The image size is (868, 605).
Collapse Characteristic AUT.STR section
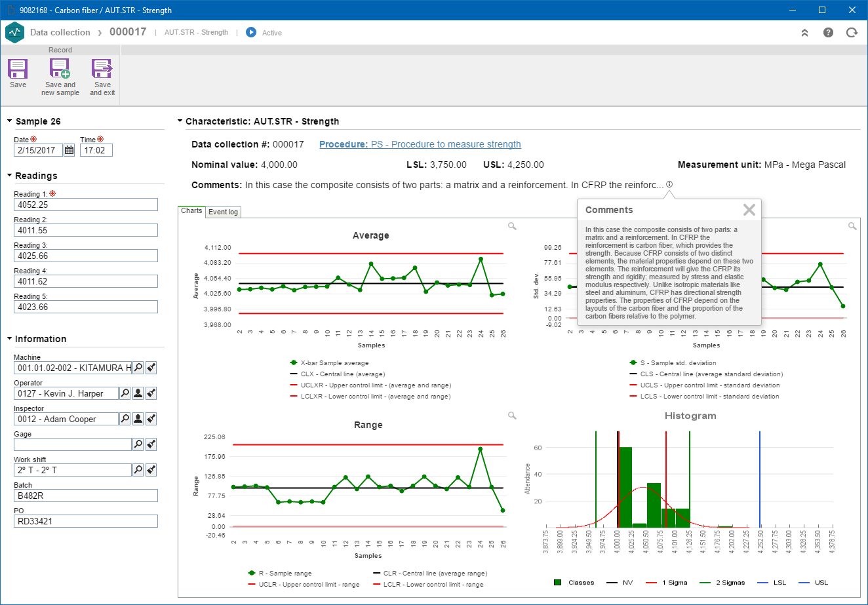pos(180,121)
